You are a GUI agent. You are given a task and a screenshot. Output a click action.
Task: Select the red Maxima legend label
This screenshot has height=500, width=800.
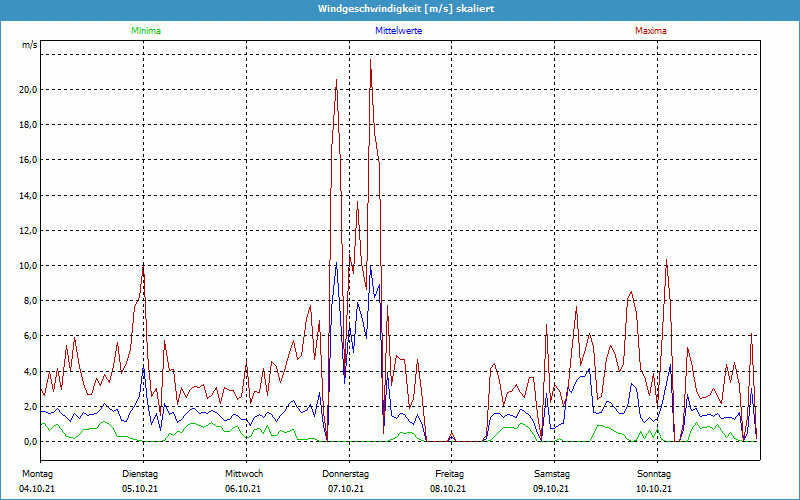(651, 31)
